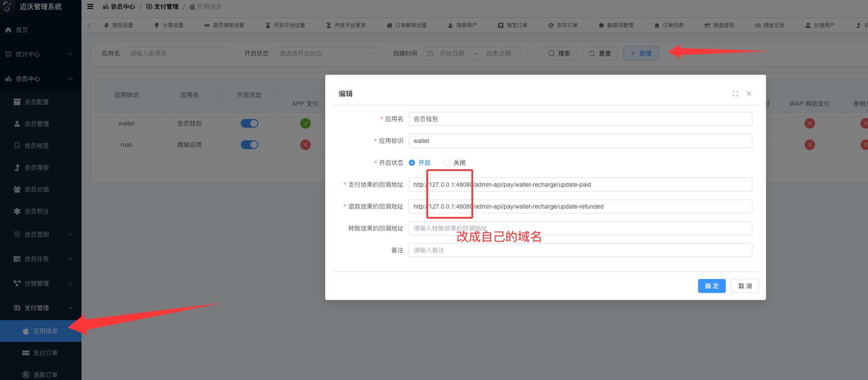Click the 转账结果的回调地址 input field

tap(580, 228)
